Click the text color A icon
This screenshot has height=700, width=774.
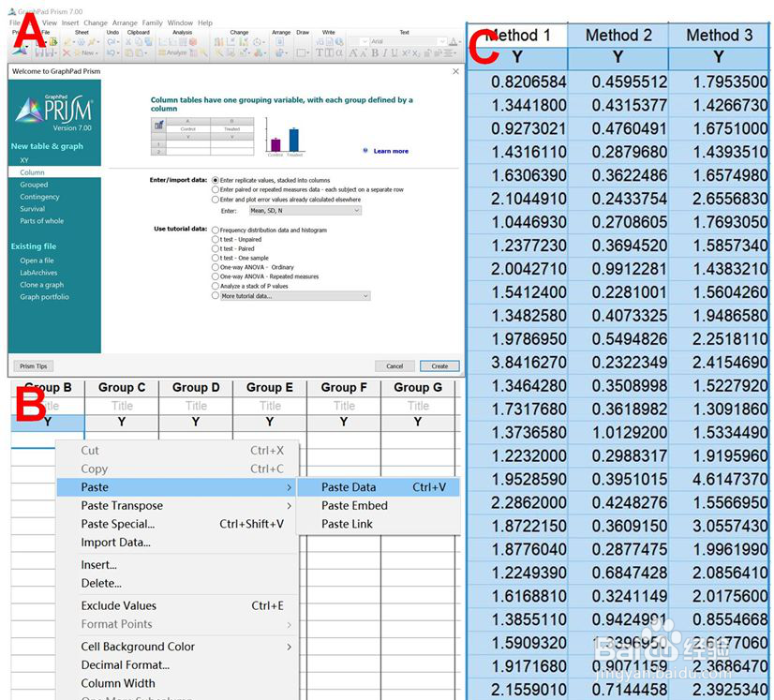tap(454, 42)
